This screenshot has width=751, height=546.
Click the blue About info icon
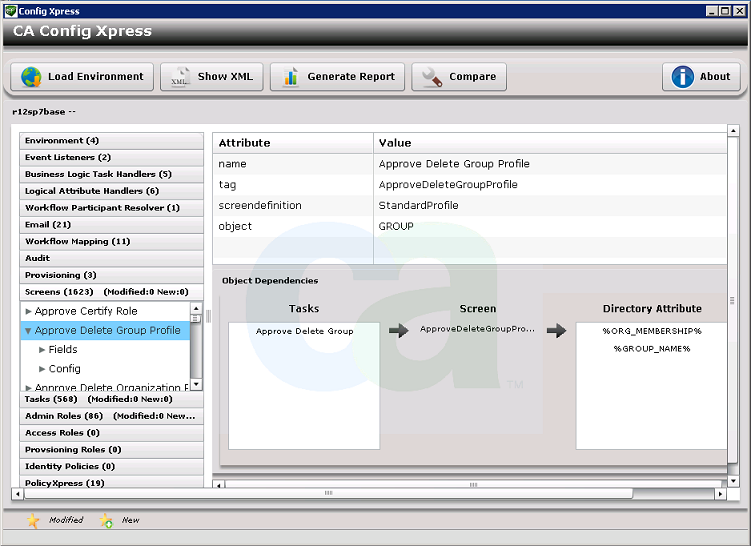(682, 77)
